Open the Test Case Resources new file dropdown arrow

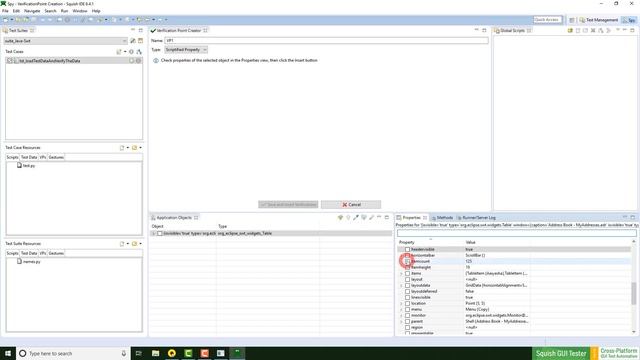[x=127, y=148]
